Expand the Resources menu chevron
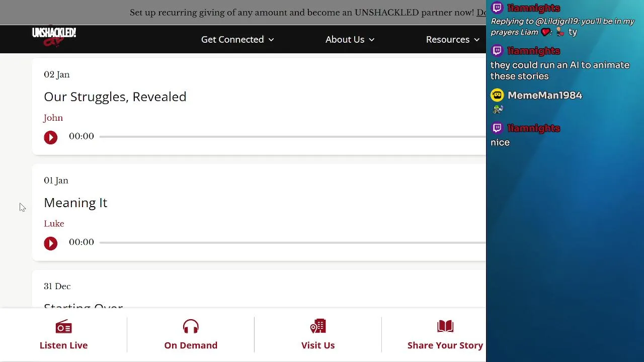This screenshot has height=362, width=644. click(476, 40)
